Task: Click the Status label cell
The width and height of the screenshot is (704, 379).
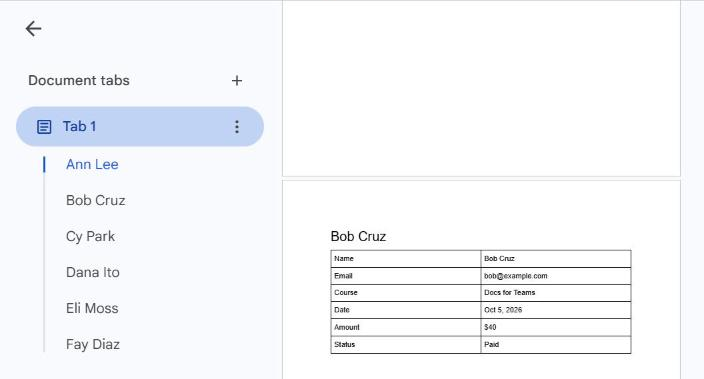Action: [406, 345]
